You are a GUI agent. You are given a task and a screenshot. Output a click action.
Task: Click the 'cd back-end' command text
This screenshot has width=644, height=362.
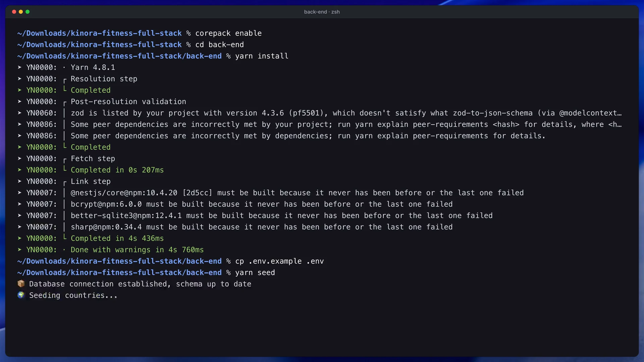(x=220, y=45)
